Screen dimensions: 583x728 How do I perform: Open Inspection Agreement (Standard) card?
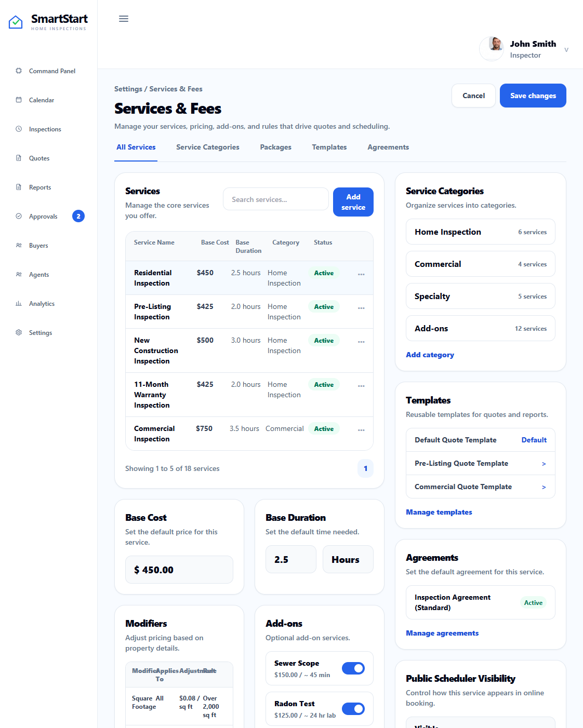[x=481, y=602]
